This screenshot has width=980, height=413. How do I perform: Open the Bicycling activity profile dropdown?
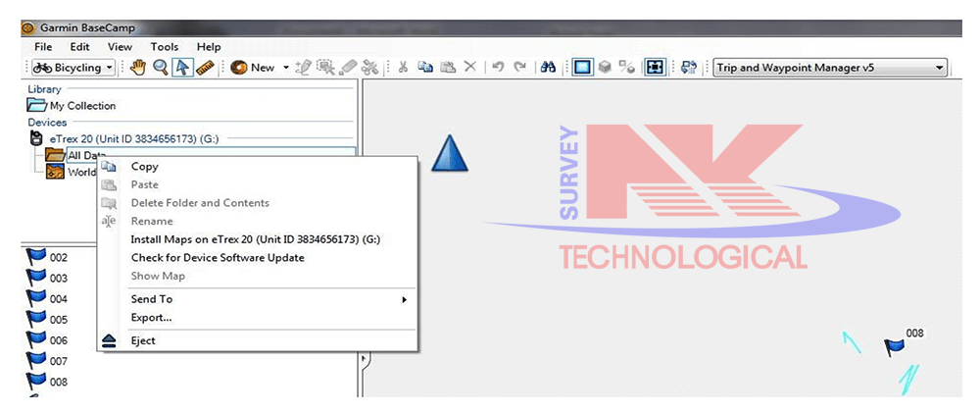pos(73,68)
